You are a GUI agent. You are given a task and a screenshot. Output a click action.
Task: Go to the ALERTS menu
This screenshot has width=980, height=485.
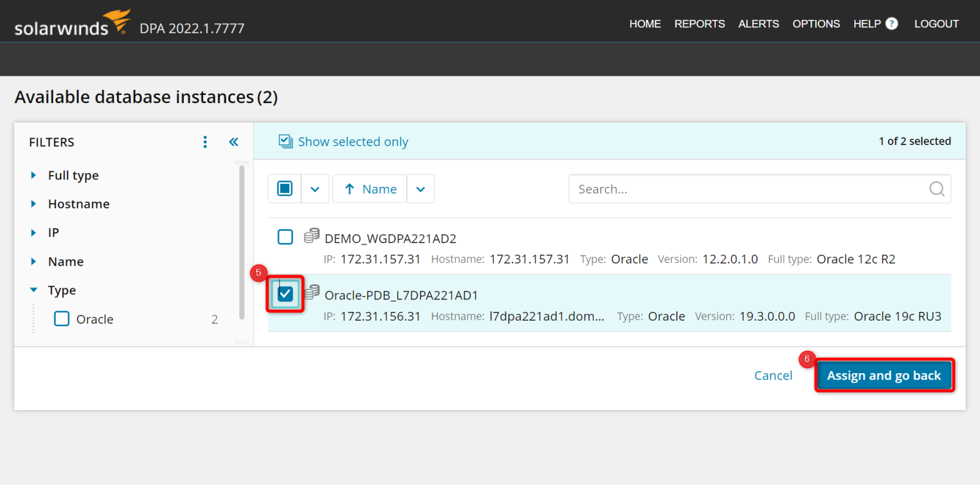pyautogui.click(x=758, y=24)
